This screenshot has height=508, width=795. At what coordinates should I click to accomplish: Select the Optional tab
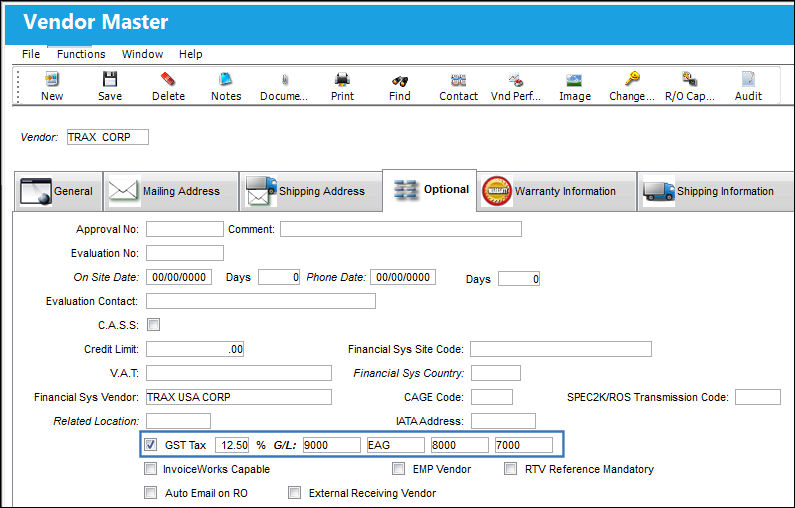click(x=429, y=190)
